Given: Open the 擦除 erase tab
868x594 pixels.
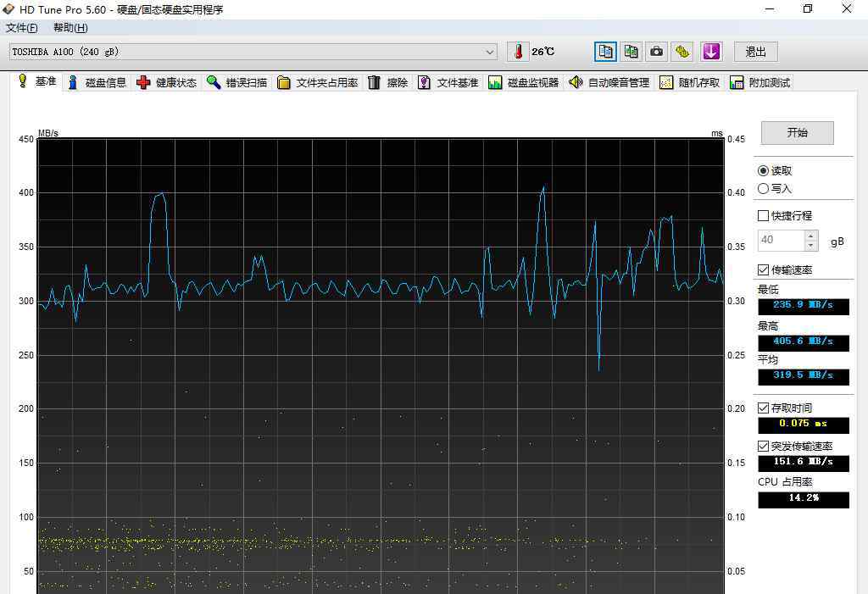Looking at the screenshot, I should click(388, 83).
